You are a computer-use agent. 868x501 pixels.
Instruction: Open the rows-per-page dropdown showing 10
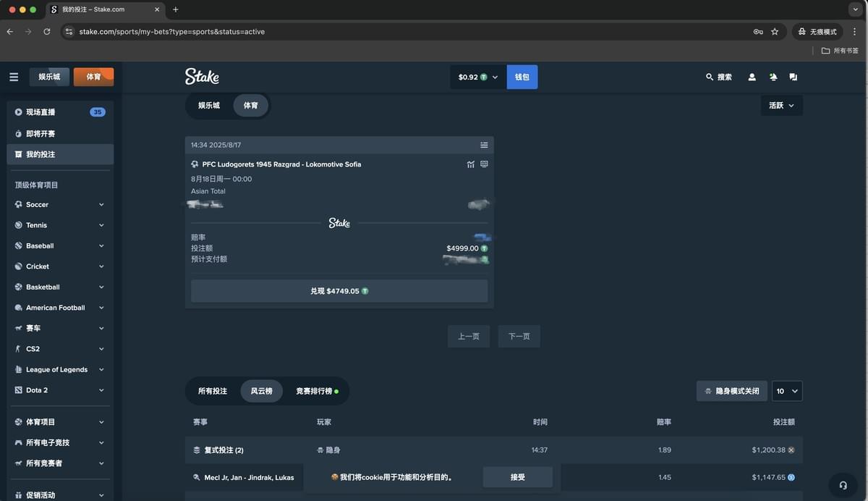(787, 391)
